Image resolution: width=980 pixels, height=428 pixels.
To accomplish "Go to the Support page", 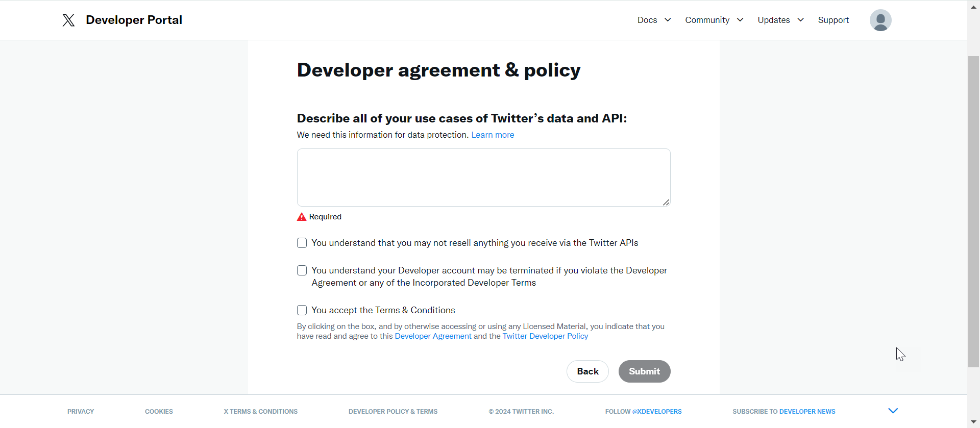I will tap(834, 20).
